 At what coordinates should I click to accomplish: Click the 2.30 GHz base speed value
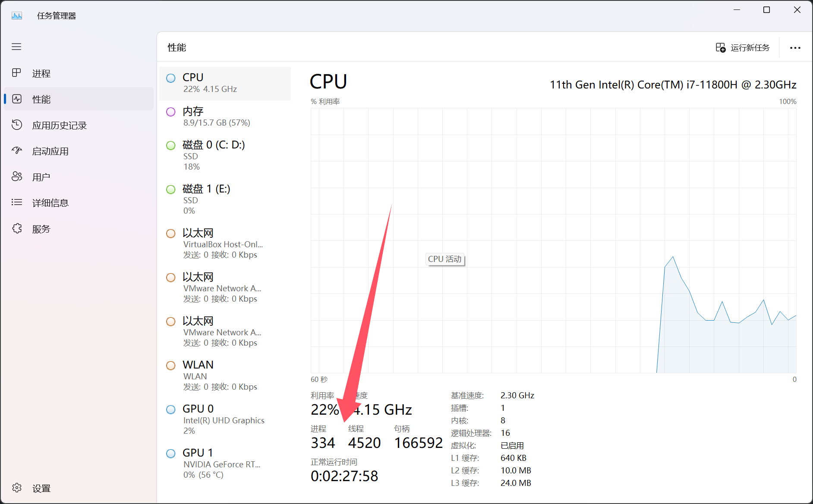point(517,395)
